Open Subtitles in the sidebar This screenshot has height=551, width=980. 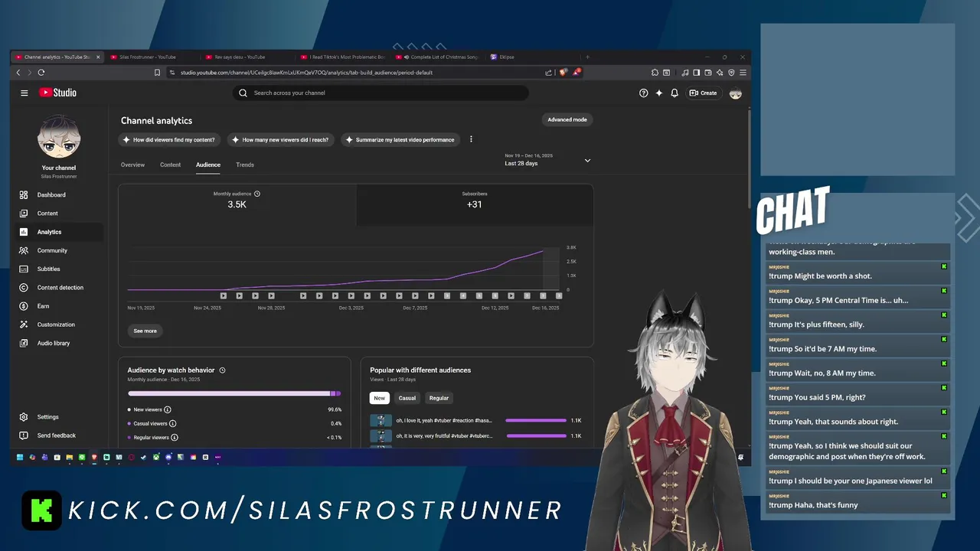(x=59, y=269)
